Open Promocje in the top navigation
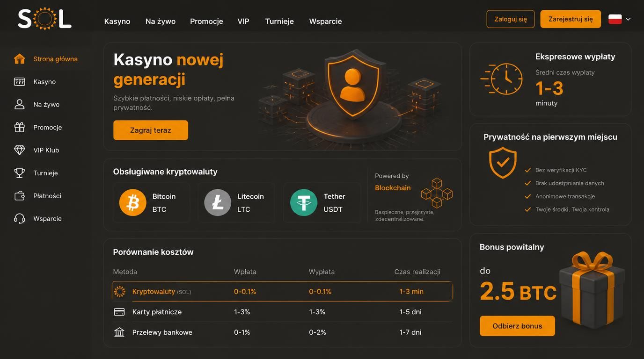 coord(206,21)
